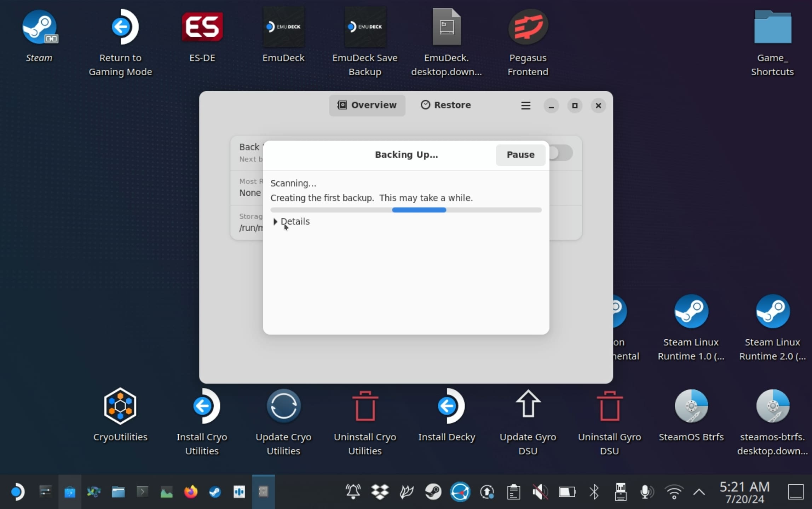
Task: Open clipboard tray icon
Action: click(x=513, y=492)
